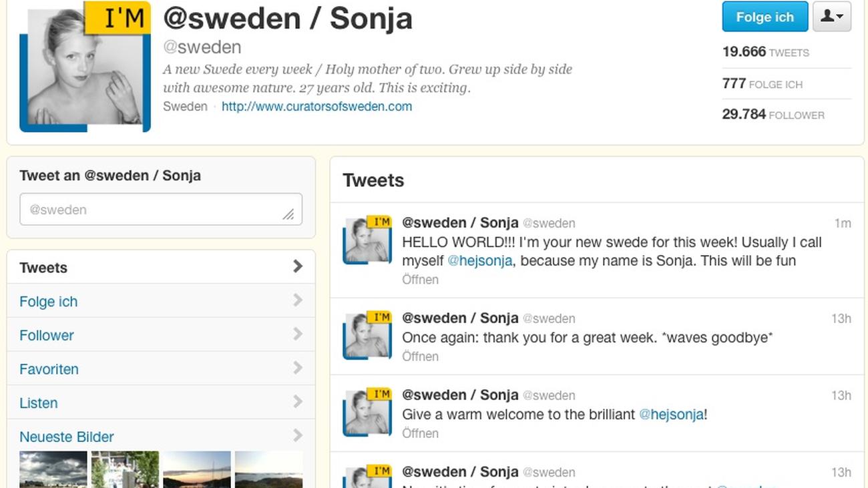Open the Folge ich sidebar item
The width and height of the screenshot is (868, 488).
49,302
